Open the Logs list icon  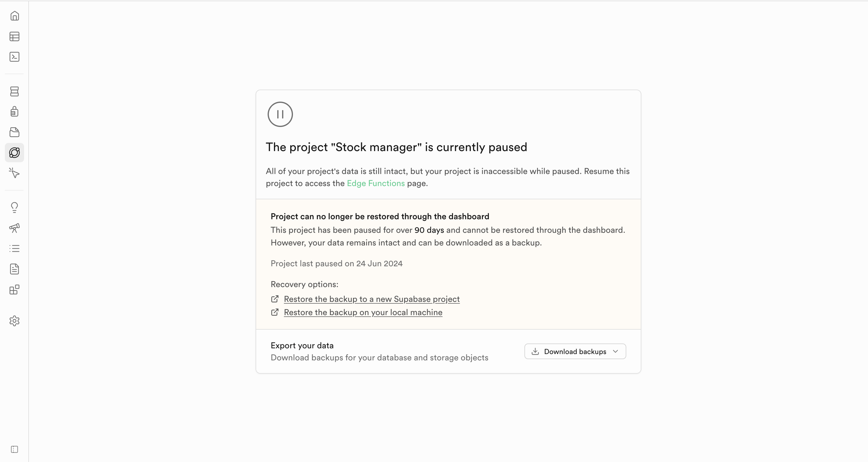(14, 248)
